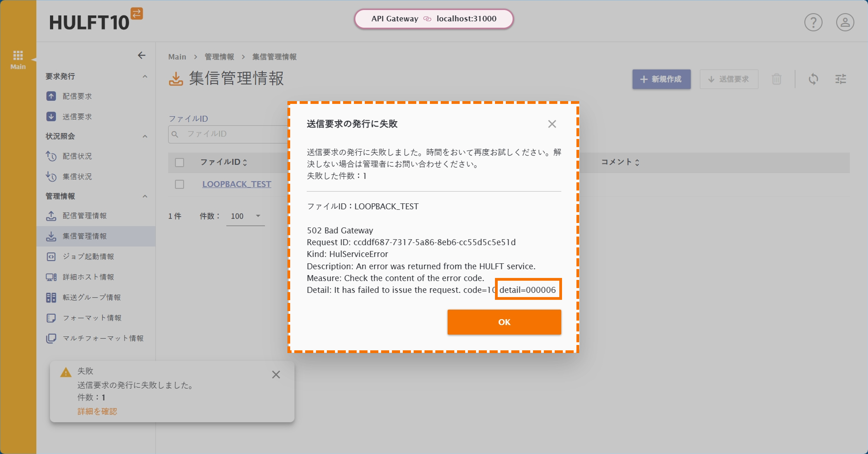Select ジョブ起動情報 menu item
The height and width of the screenshot is (454, 868).
88,256
